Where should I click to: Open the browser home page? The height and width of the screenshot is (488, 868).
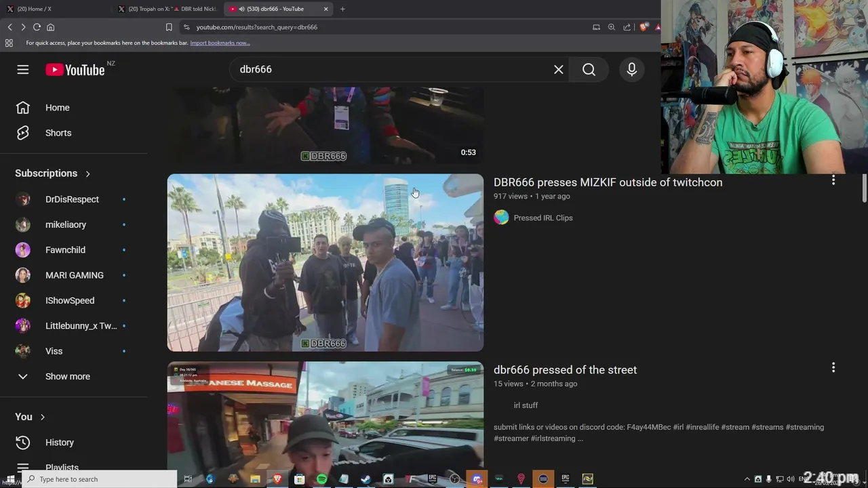(x=50, y=27)
